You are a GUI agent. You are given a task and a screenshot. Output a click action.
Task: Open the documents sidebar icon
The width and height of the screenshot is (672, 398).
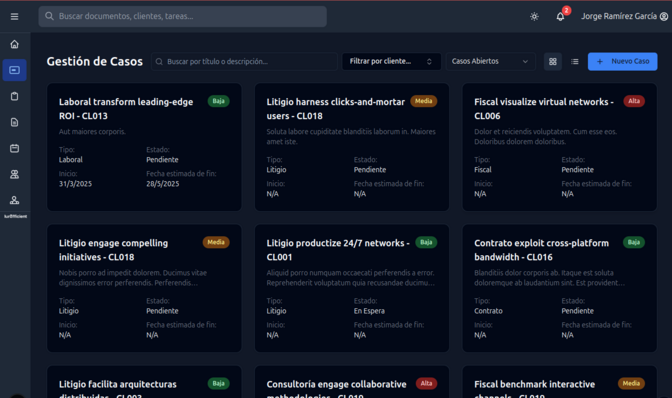(x=15, y=123)
